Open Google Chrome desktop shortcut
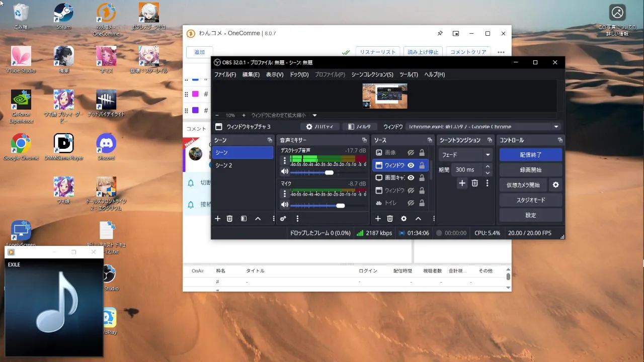 [x=21, y=147]
